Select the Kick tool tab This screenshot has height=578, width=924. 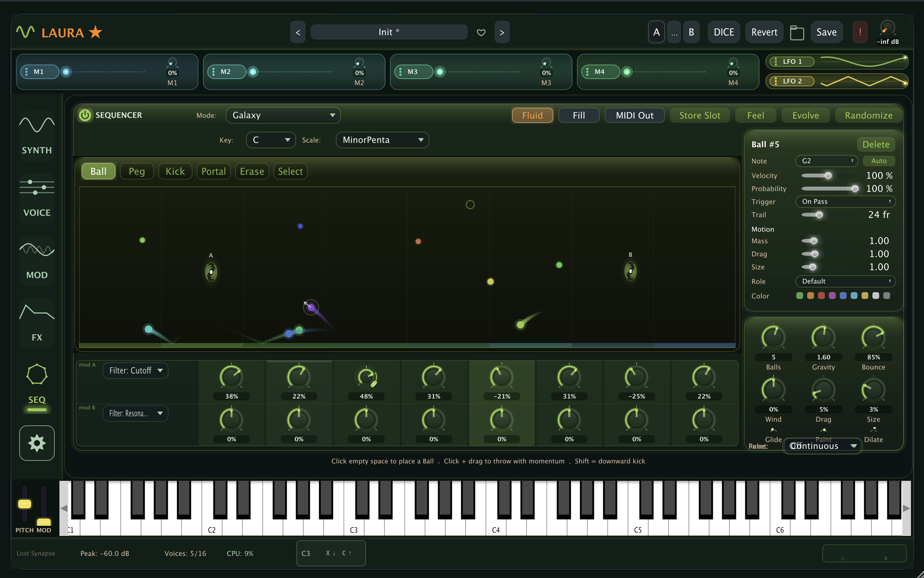pyautogui.click(x=175, y=171)
